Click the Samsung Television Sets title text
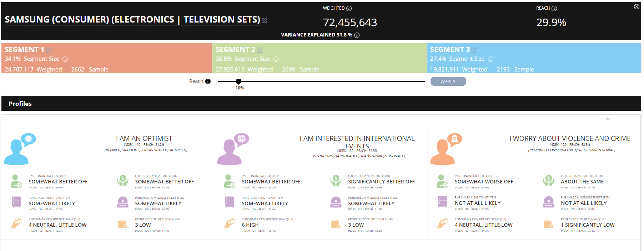The width and height of the screenshot is (644, 251). click(x=132, y=20)
